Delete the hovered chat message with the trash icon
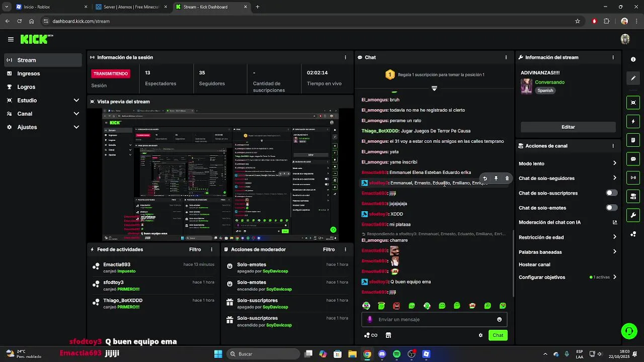Viewport: 644px width, 362px height. [x=507, y=178]
